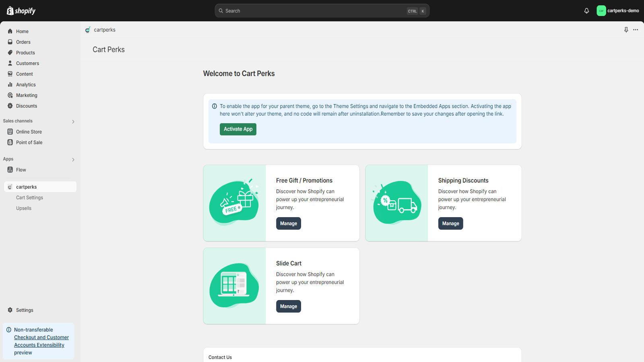Focus the top Search field

[x=314, y=11]
